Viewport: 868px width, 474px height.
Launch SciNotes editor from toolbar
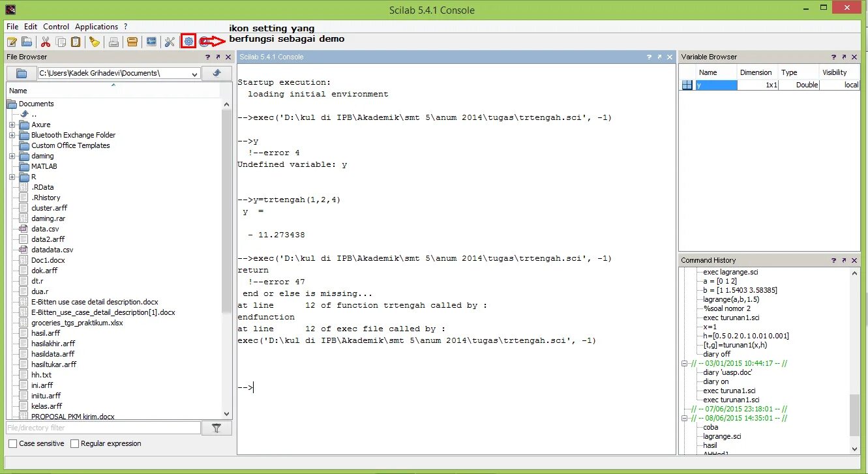11,42
